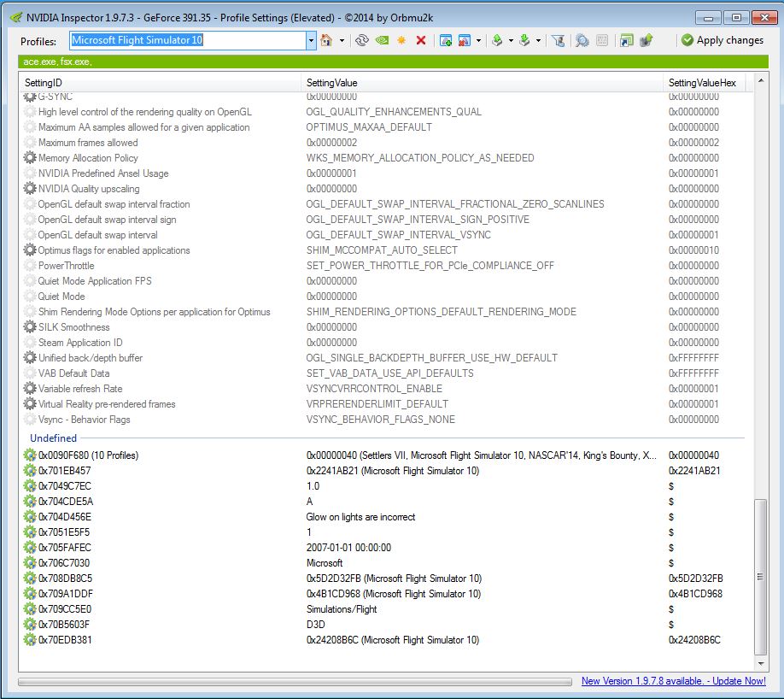Open the Profiles combo box dropdown arrow

(x=311, y=40)
